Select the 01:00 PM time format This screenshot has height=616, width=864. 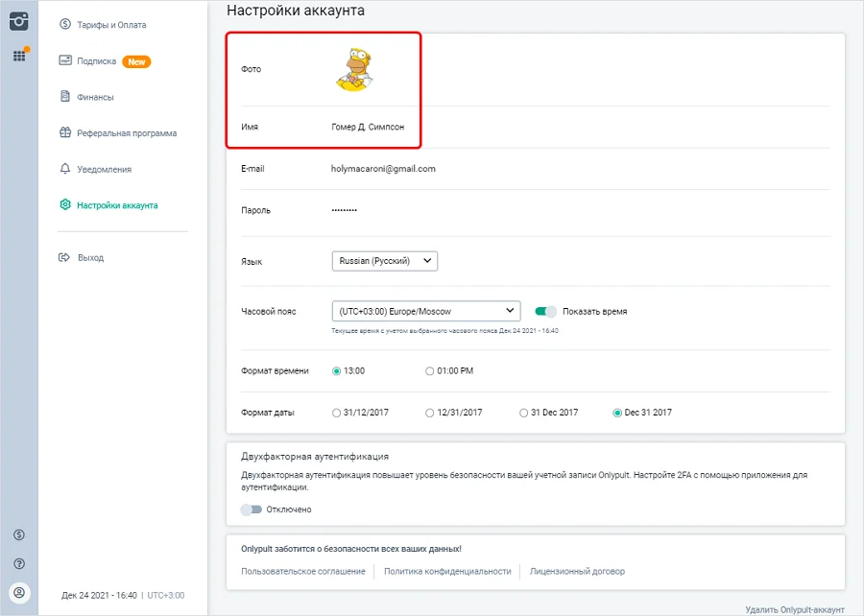click(430, 371)
